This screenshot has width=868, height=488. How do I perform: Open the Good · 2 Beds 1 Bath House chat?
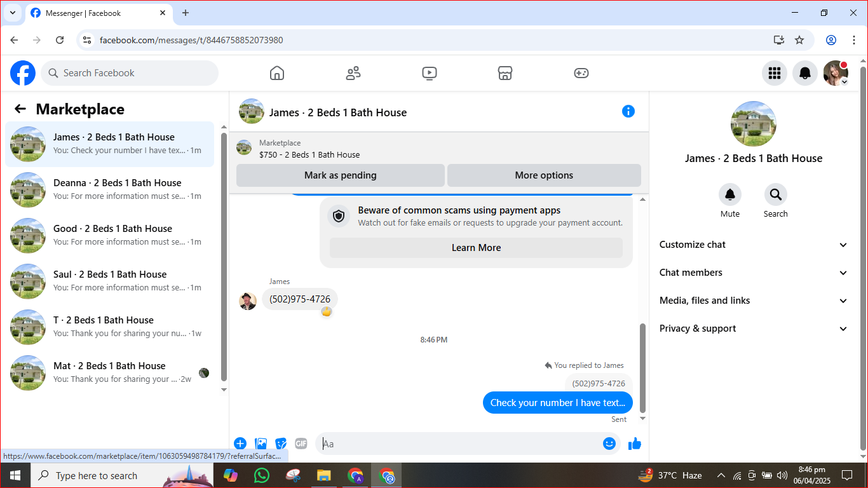(x=110, y=236)
